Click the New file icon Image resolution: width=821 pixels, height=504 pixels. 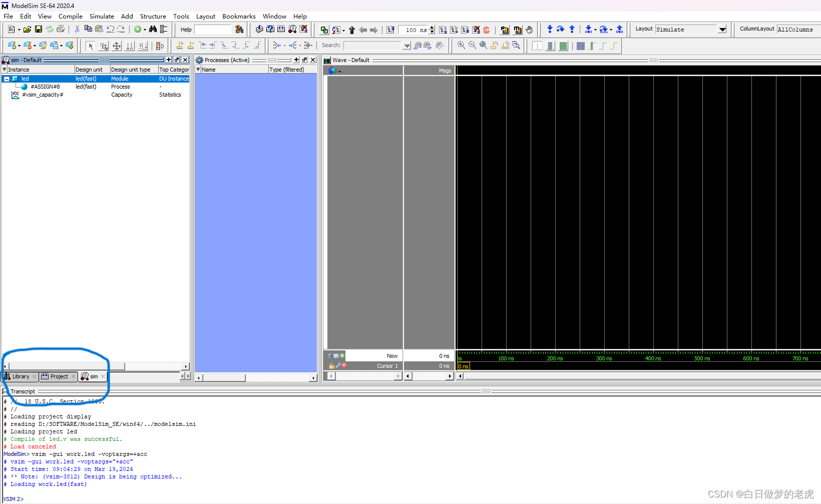coord(11,30)
